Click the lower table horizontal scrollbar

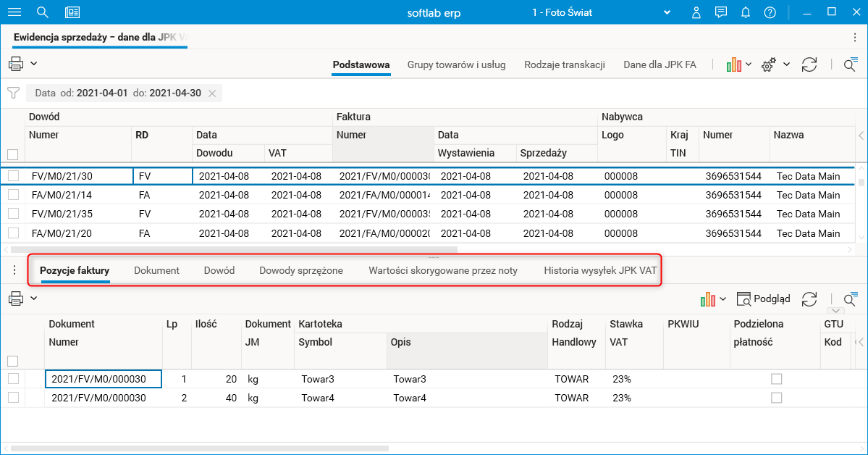[199, 448]
